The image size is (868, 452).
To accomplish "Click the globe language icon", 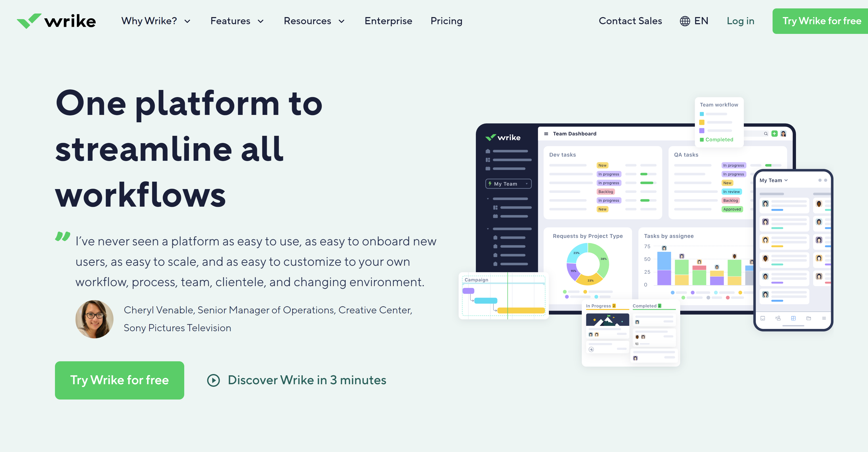I will point(685,21).
